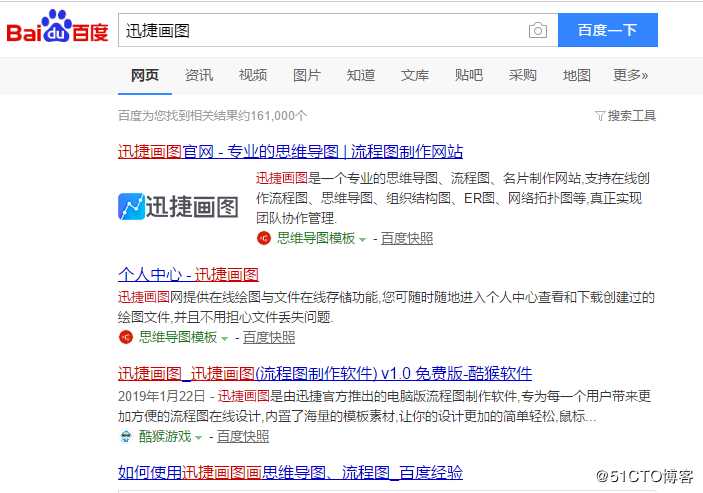Open 百度快照 of 个人中心 result

point(269,337)
